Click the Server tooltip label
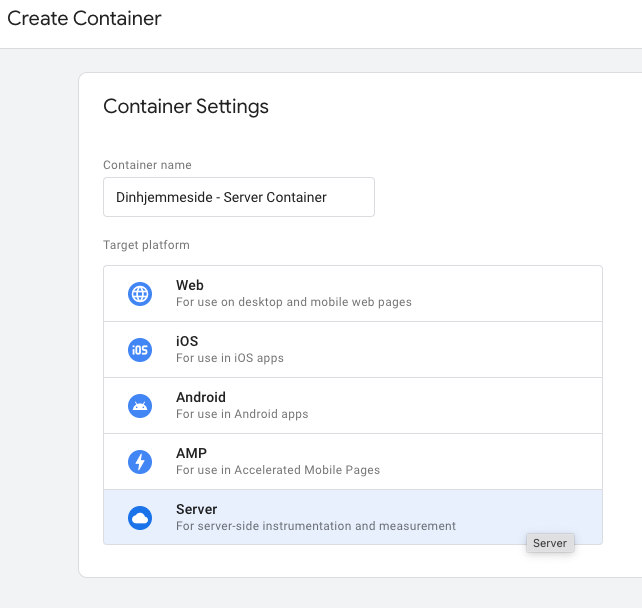This screenshot has height=608, width=642. [x=550, y=543]
